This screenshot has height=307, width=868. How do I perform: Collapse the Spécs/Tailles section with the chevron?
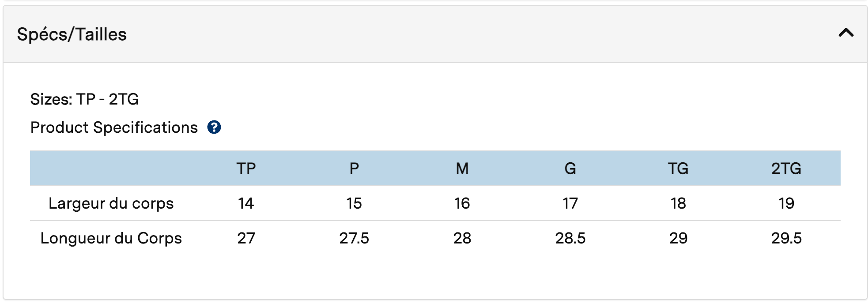click(846, 33)
